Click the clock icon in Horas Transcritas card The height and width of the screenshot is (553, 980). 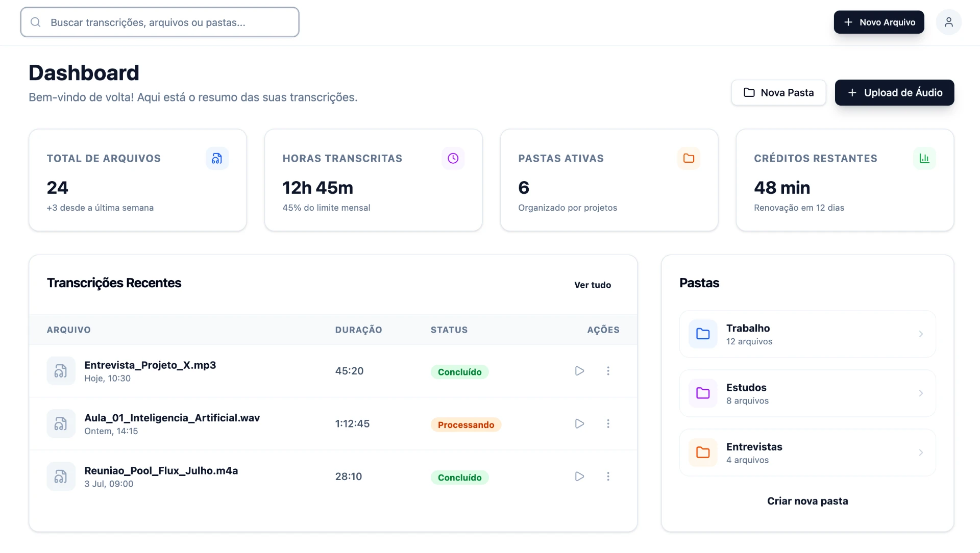(453, 158)
